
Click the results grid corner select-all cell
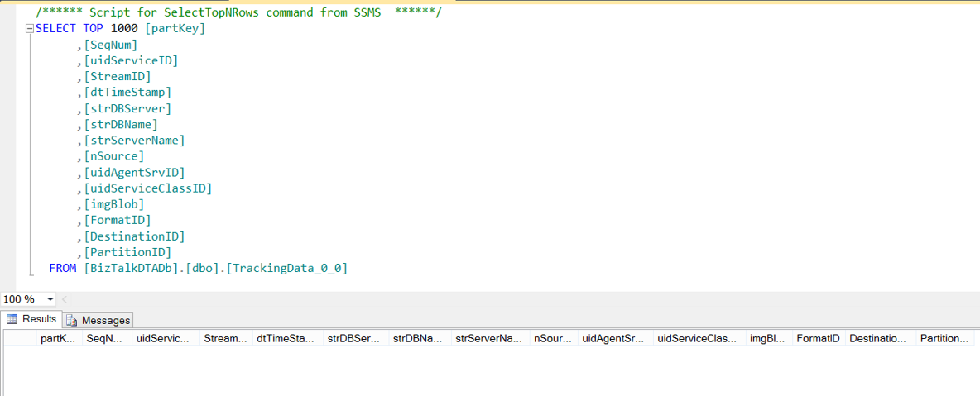pyautogui.click(x=20, y=338)
